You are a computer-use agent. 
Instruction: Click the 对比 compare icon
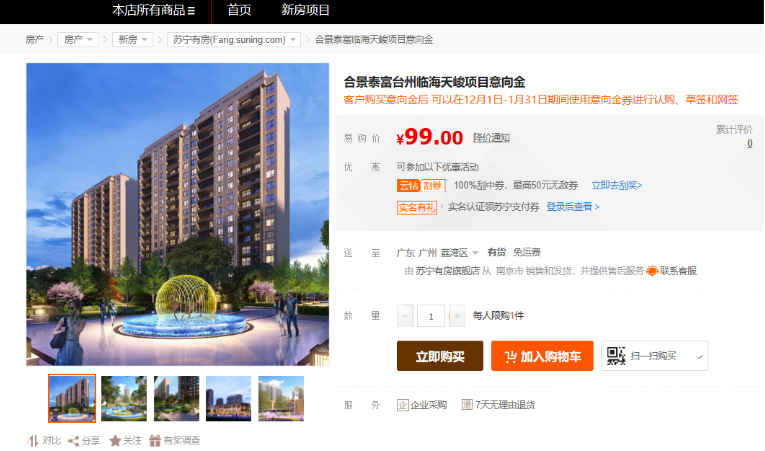click(x=33, y=441)
